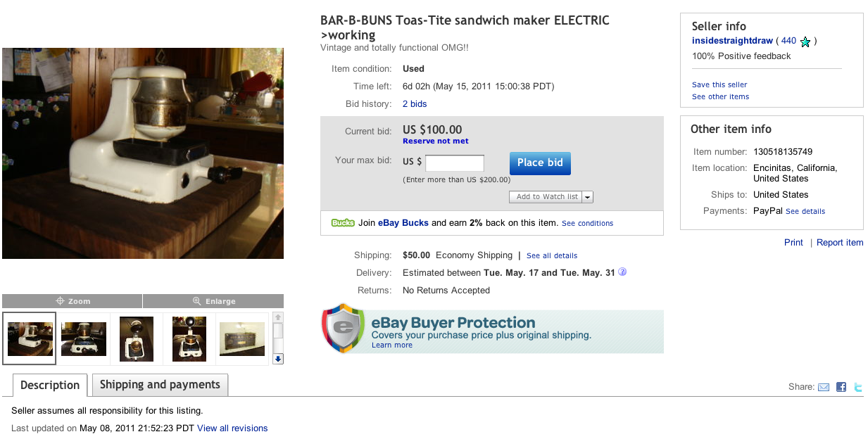This screenshot has width=868, height=439.
Task: Select the Description tab
Action: coord(50,386)
